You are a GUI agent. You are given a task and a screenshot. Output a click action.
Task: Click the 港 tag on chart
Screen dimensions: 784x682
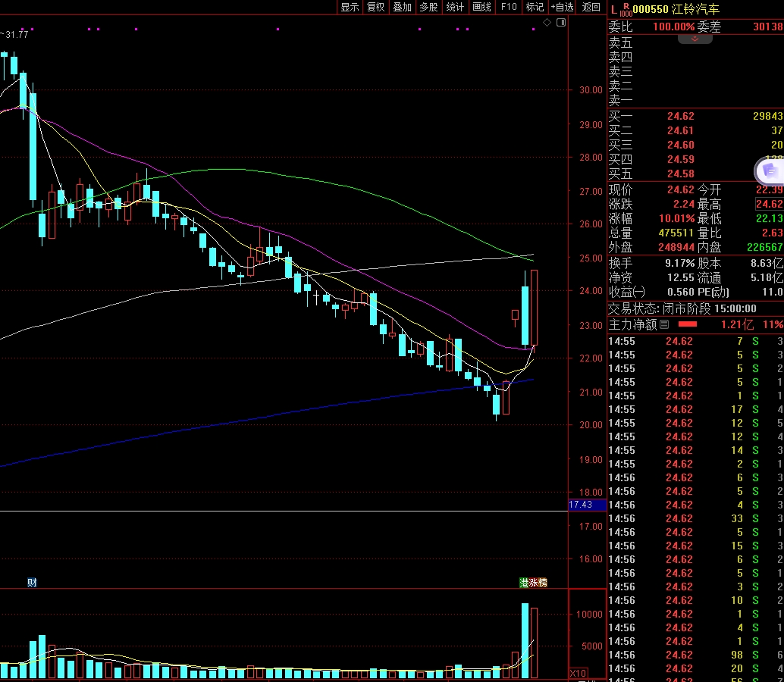point(524,583)
